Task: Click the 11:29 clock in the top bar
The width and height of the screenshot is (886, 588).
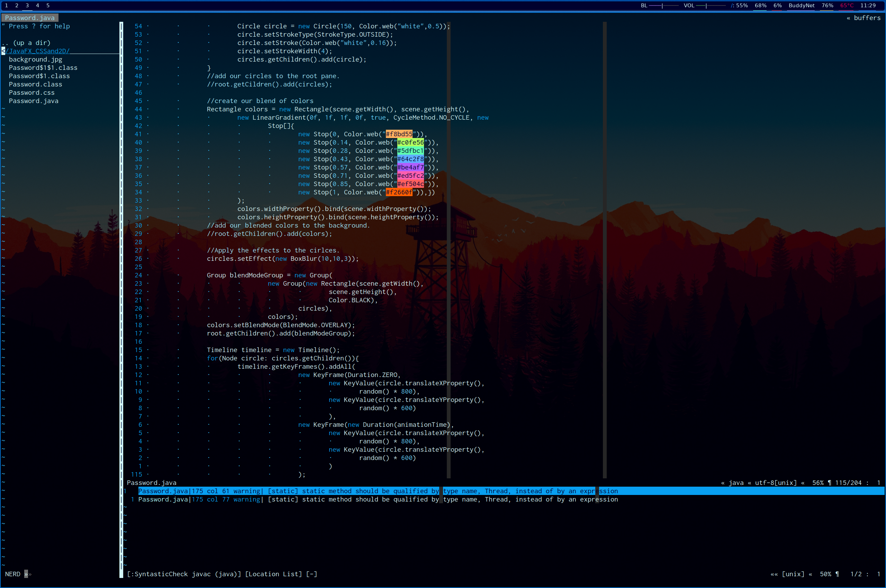Action: pos(868,5)
